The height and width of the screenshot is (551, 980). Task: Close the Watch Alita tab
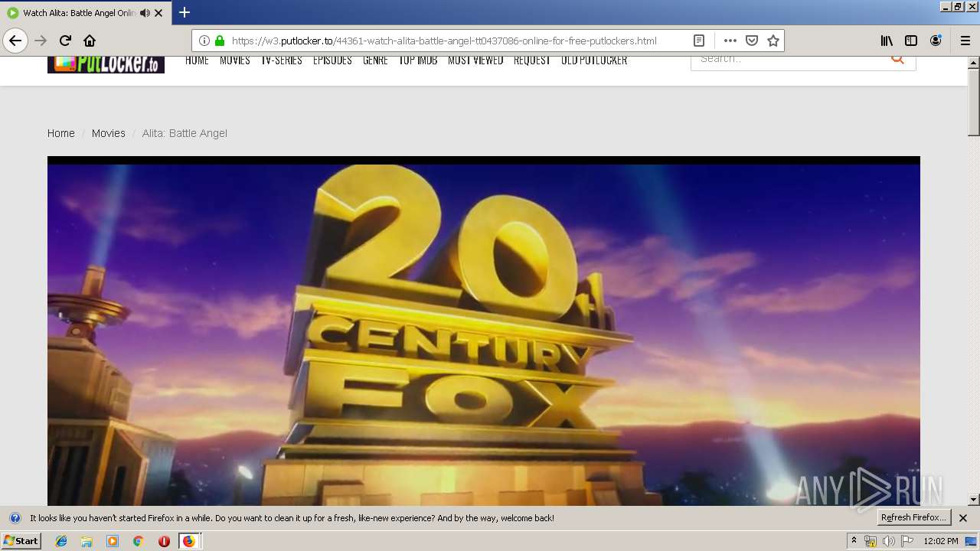(x=158, y=13)
